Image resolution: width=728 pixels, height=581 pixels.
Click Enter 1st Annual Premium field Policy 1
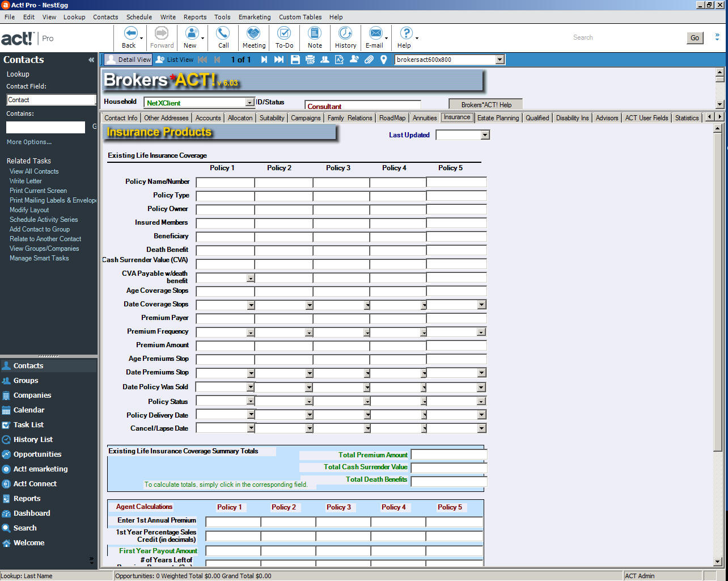233,522
